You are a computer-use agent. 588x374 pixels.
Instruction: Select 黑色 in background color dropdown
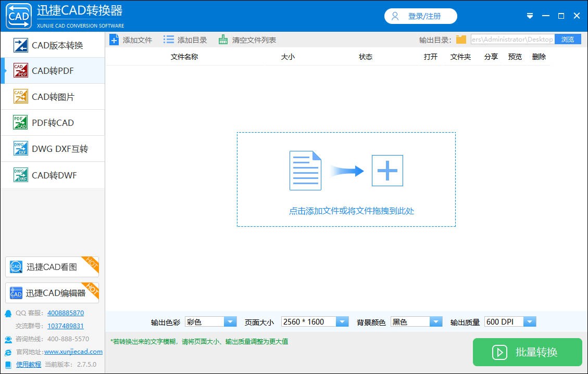[x=417, y=321]
